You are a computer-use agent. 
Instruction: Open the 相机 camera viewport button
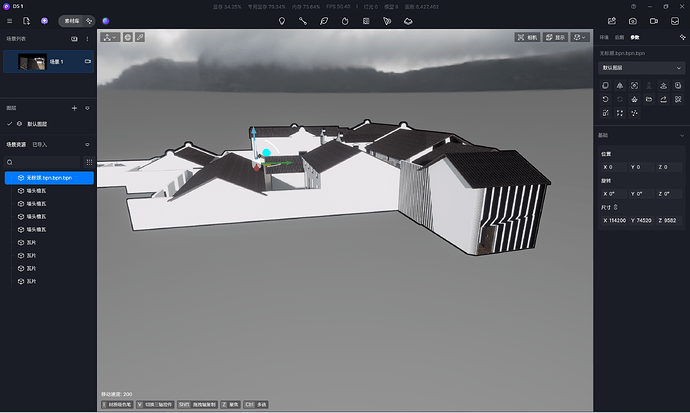(x=527, y=37)
